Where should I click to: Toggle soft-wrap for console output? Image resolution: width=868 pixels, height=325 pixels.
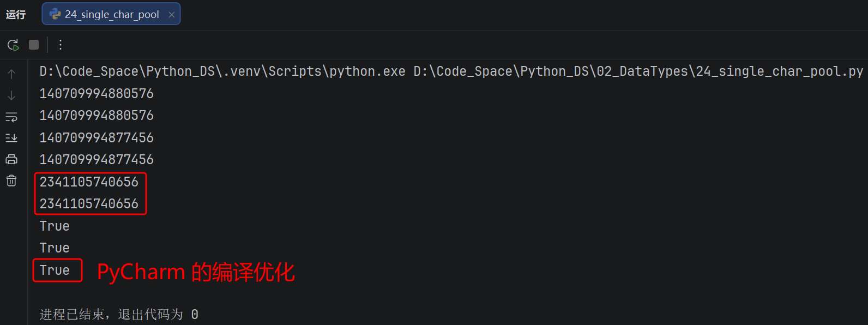click(x=11, y=117)
